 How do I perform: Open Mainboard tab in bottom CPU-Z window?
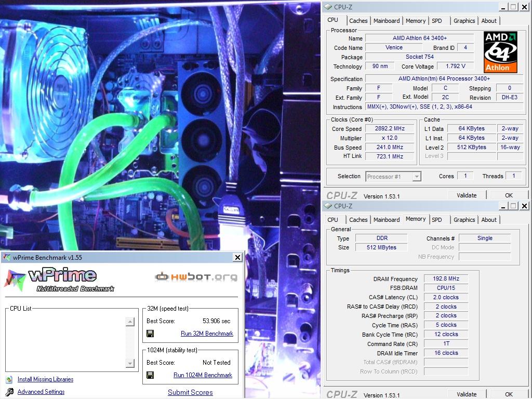(x=387, y=220)
